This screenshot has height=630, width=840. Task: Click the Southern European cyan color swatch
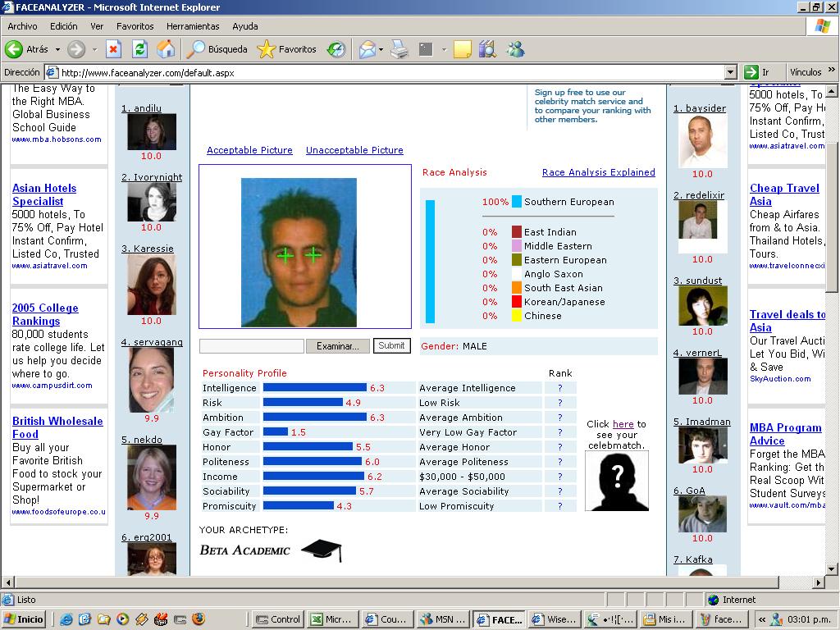[x=517, y=202]
